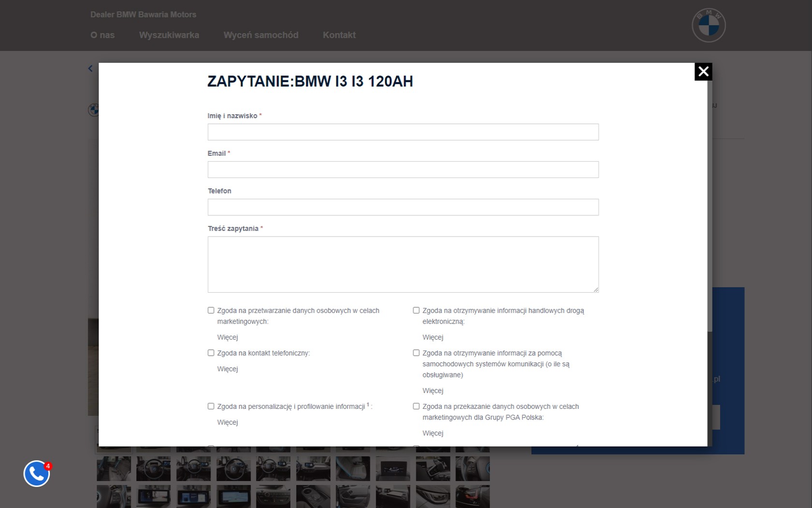
Task: Open Wyceń samochód link
Action: coord(261,35)
